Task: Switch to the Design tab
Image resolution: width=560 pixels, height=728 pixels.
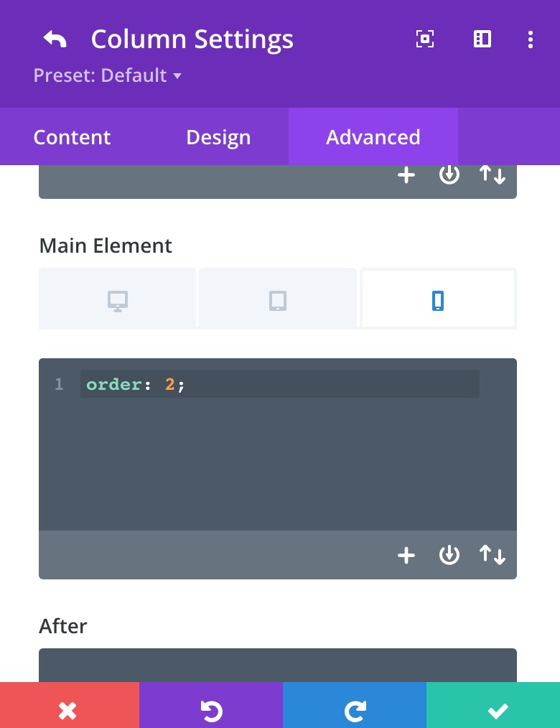Action: pyautogui.click(x=218, y=137)
